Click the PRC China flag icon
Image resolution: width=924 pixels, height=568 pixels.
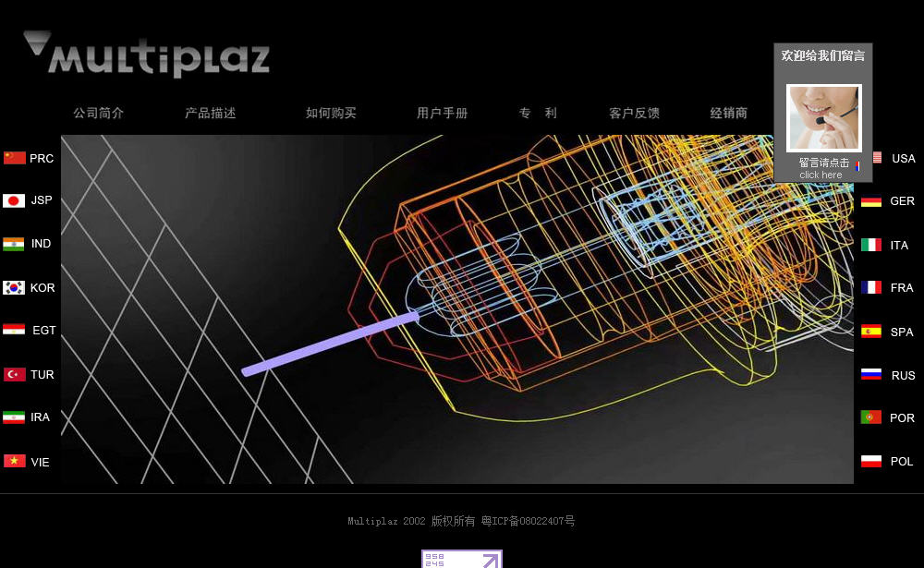click(14, 158)
